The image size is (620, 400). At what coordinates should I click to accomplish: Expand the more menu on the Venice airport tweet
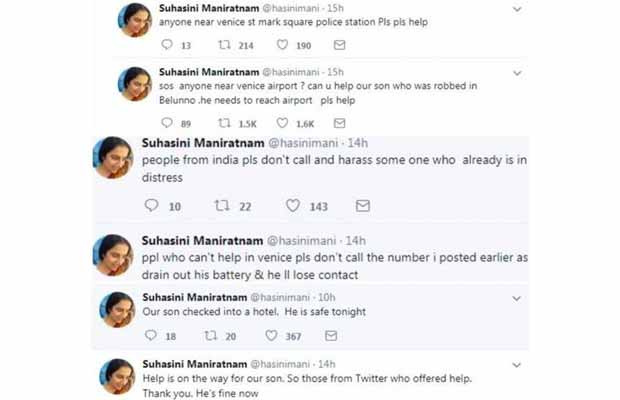pyautogui.click(x=516, y=72)
